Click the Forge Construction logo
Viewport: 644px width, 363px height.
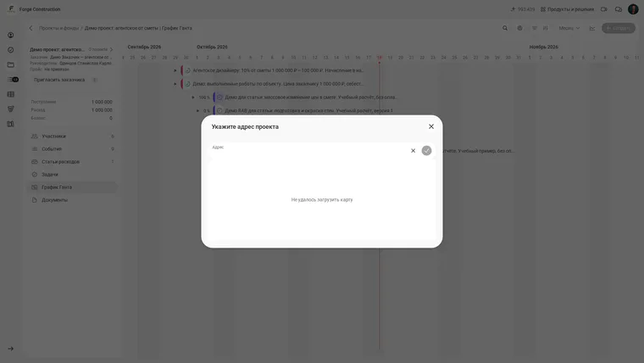[11, 9]
